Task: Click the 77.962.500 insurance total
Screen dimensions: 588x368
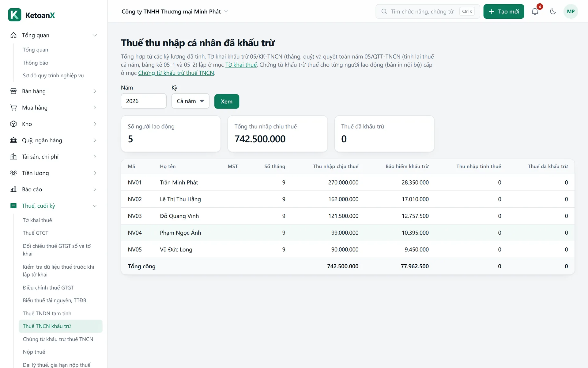Action: (415, 266)
